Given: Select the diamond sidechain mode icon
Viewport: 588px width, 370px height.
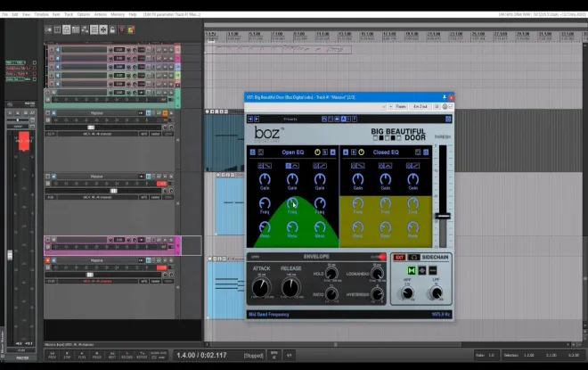Looking at the screenshot, I should [x=422, y=270].
